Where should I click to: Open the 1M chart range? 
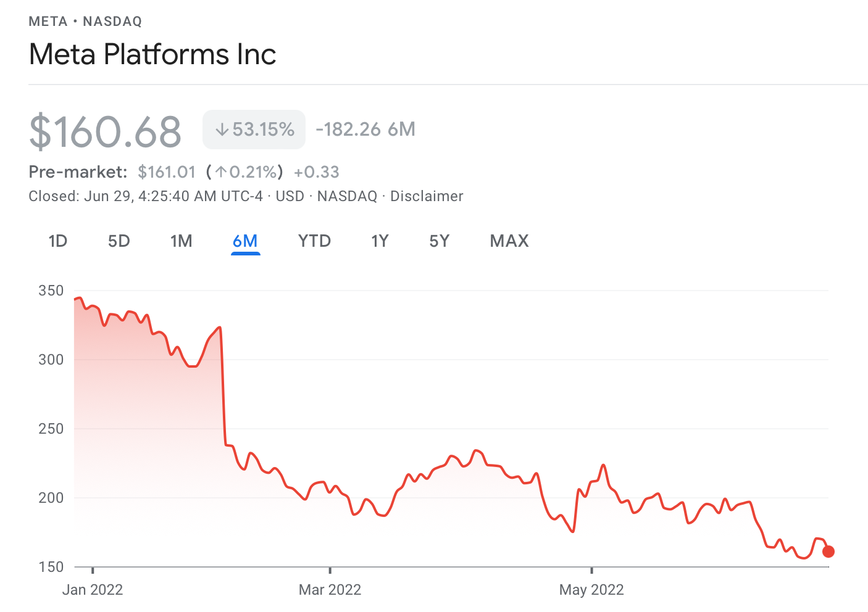182,241
